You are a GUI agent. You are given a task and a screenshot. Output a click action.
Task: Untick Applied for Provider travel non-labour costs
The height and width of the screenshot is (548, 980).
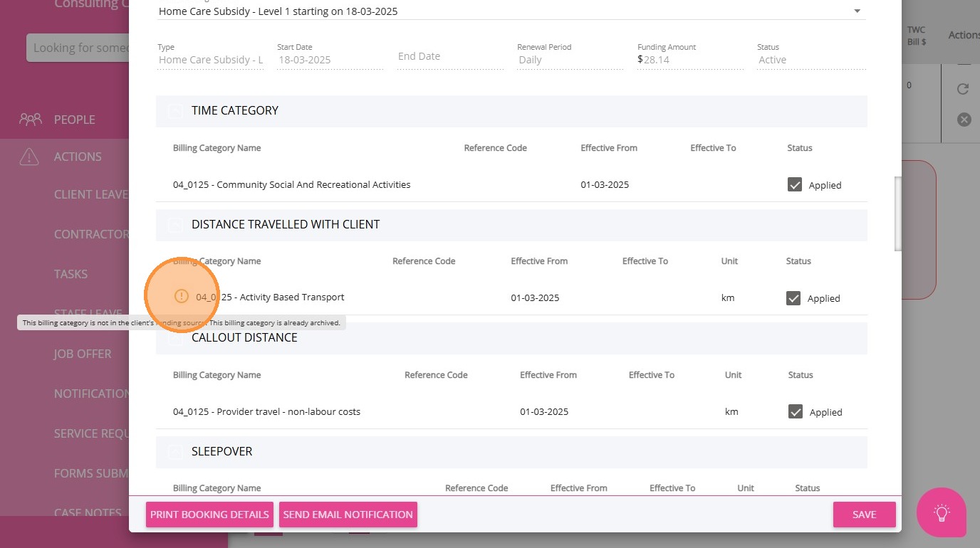click(x=796, y=412)
